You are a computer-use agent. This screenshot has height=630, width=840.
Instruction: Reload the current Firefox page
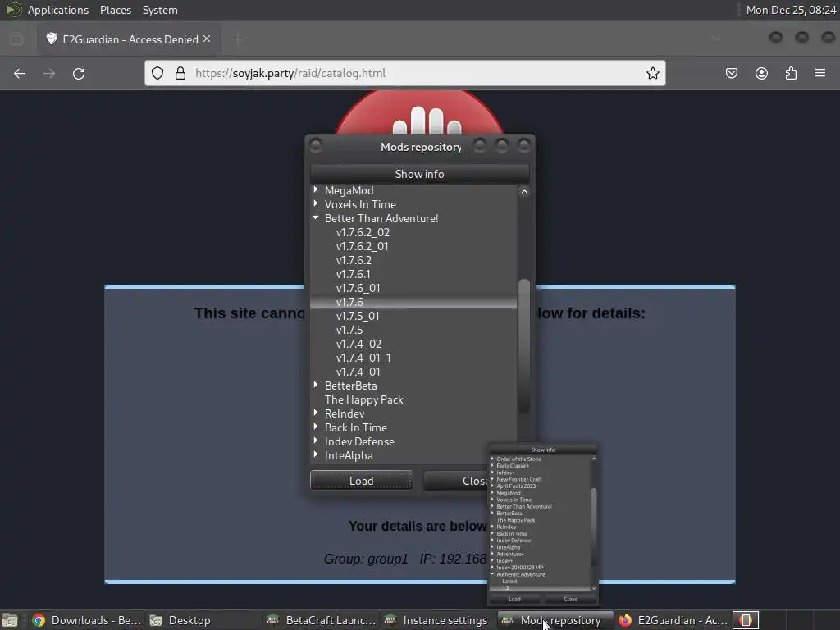point(79,73)
